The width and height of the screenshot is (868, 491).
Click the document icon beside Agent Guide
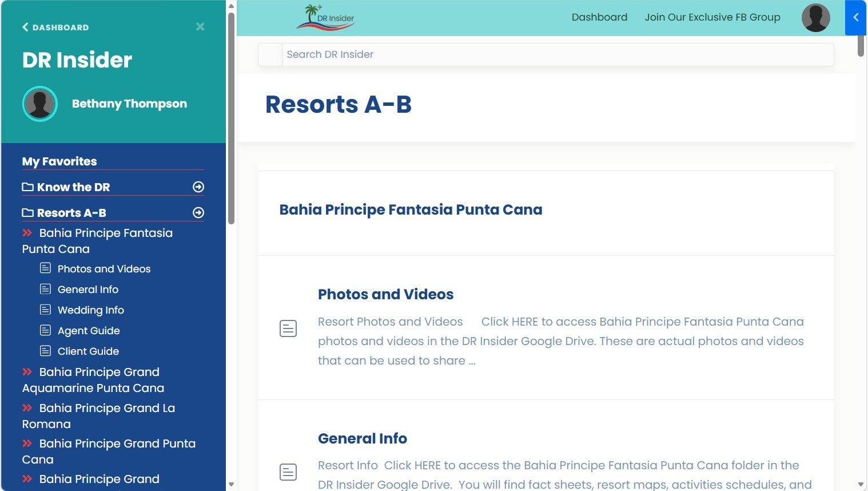(46, 330)
